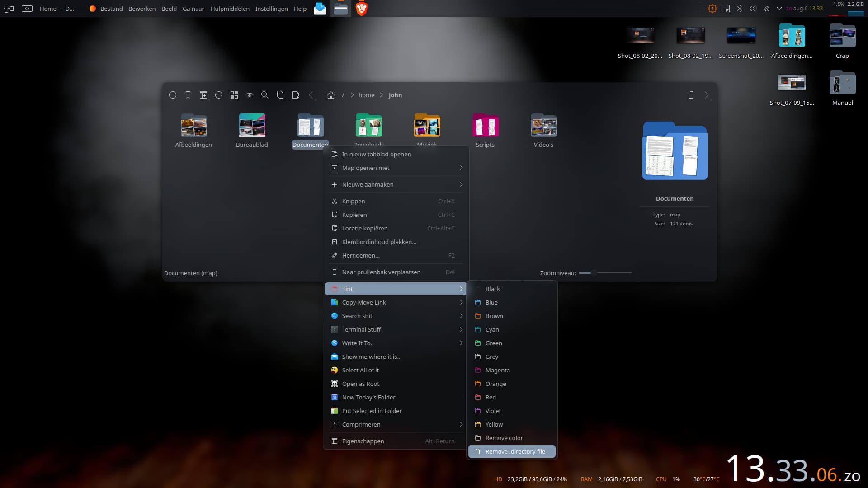Image resolution: width=868 pixels, height=488 pixels.
Task: Select the Bureaublad folder
Action: [x=252, y=131]
